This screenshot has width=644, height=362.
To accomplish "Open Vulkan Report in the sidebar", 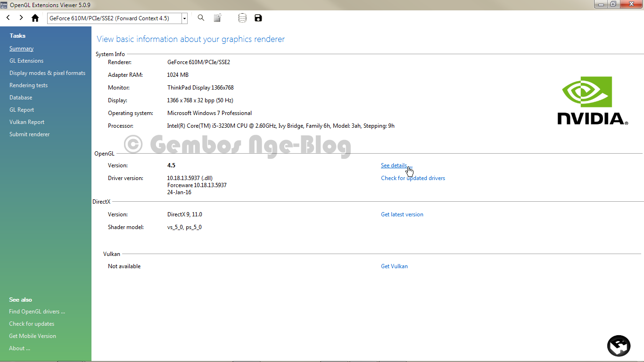I will (x=27, y=122).
